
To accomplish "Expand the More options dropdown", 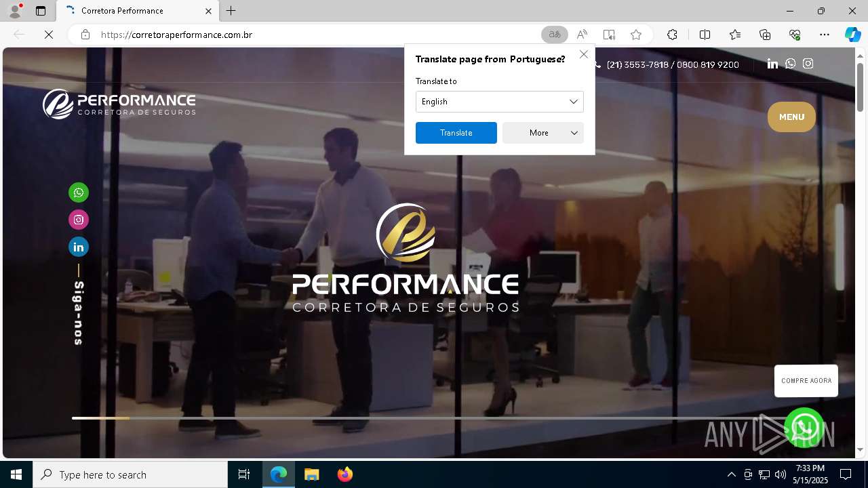I will click(x=543, y=133).
